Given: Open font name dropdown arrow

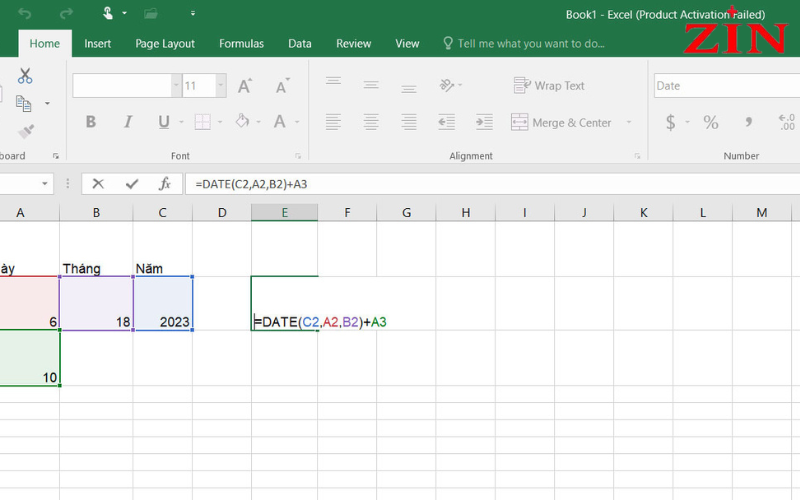Looking at the screenshot, I should coord(177,86).
